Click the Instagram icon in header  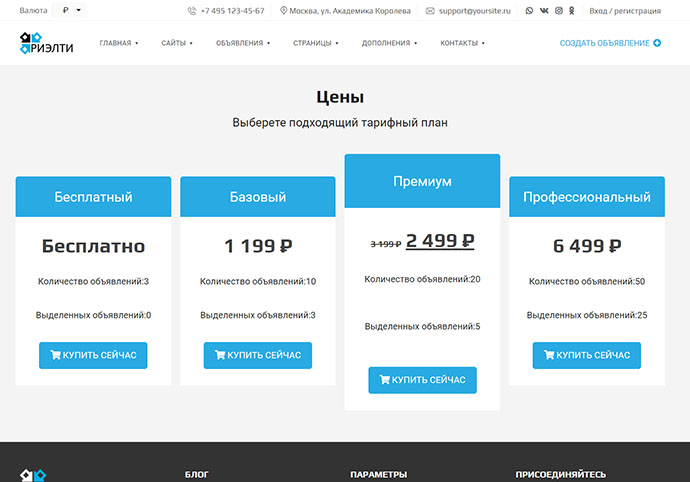point(558,11)
